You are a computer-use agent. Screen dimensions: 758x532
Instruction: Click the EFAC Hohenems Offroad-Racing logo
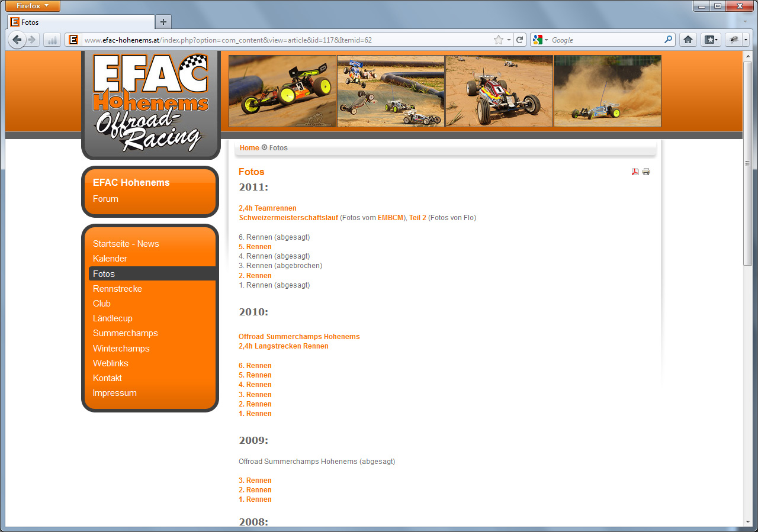151,104
